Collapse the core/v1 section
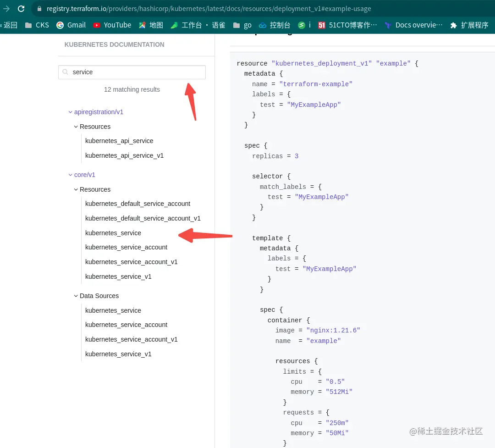Image resolution: width=495 pixels, height=448 pixels. (82, 175)
